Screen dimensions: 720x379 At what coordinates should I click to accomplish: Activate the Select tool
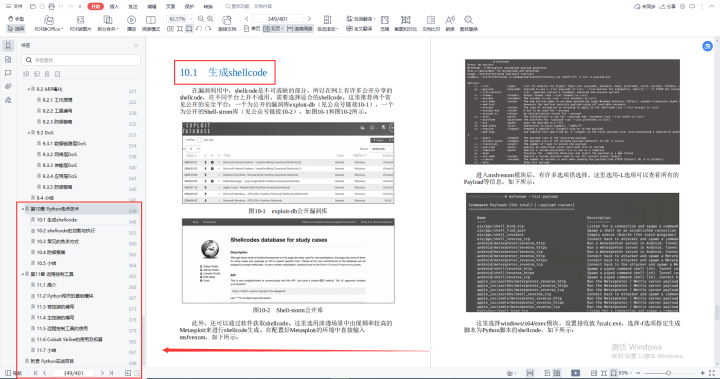coord(16,28)
